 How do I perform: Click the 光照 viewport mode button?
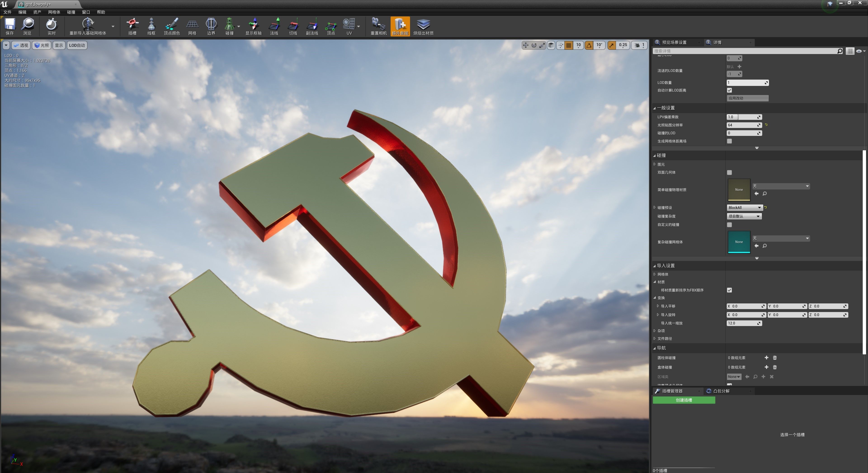point(41,45)
